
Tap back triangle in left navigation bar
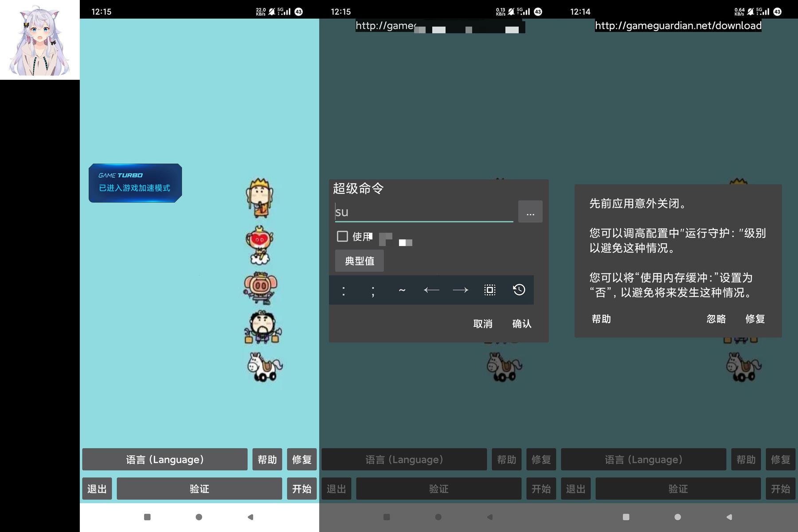(x=250, y=517)
